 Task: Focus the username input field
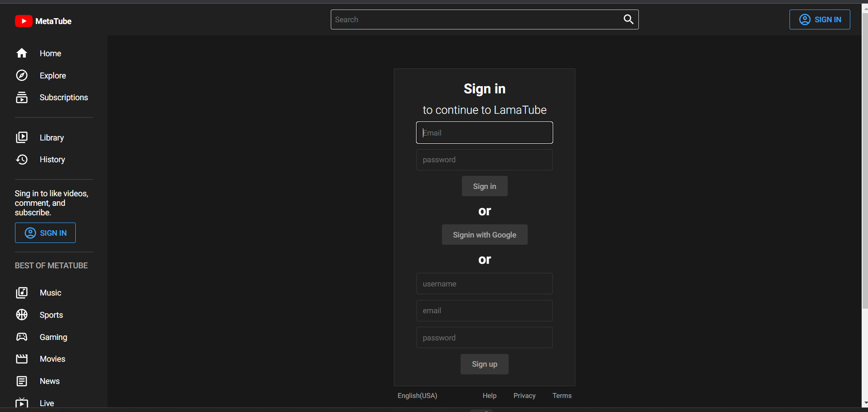484,283
